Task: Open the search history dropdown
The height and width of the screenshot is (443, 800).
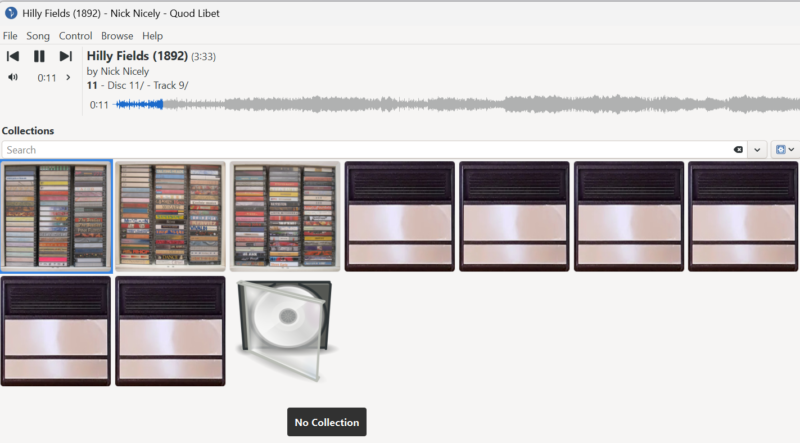Action: click(757, 150)
